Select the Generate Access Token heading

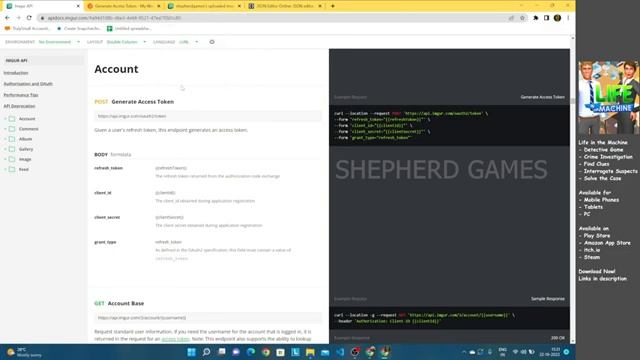click(x=142, y=102)
